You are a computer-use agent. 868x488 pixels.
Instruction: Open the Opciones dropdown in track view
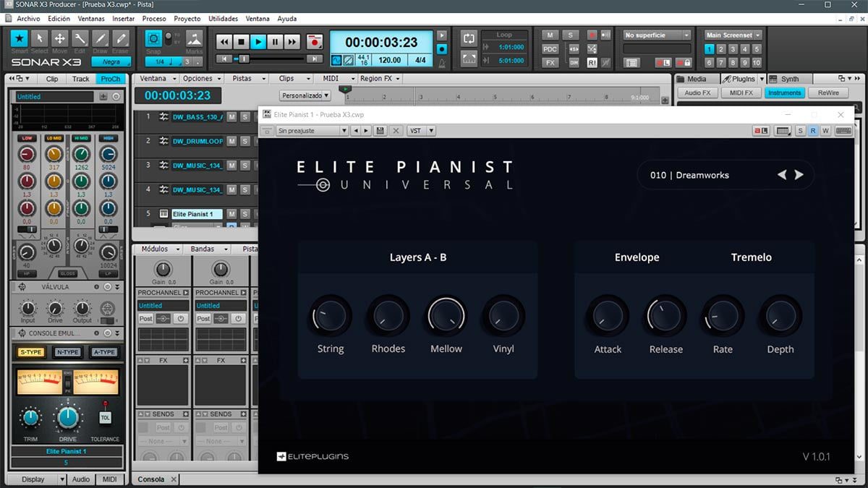pyautogui.click(x=201, y=78)
